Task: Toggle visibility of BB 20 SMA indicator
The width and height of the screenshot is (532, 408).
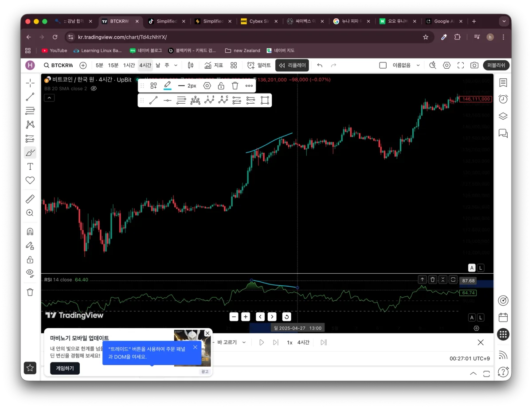Action: coord(93,89)
